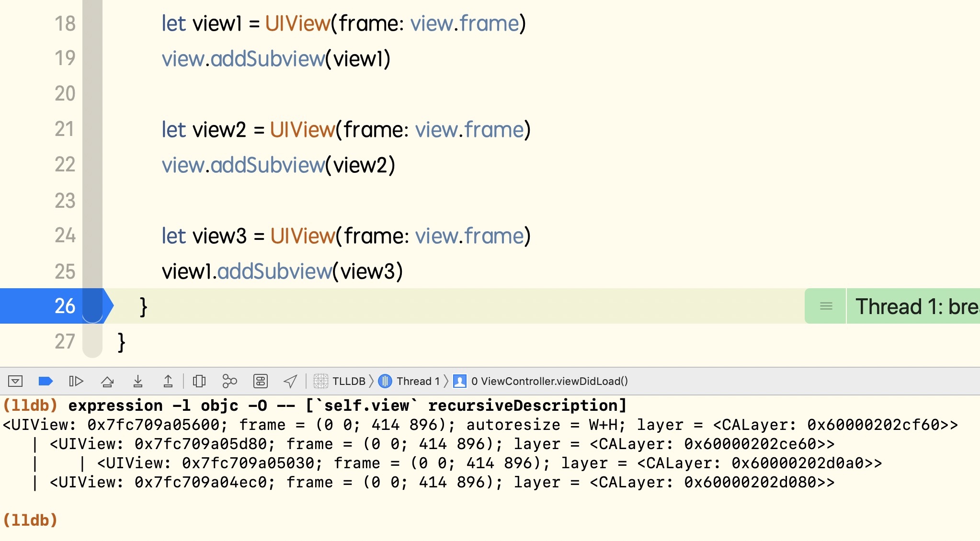Toggle the breakpoints activation button
The width and height of the screenshot is (980, 541).
pyautogui.click(x=45, y=381)
